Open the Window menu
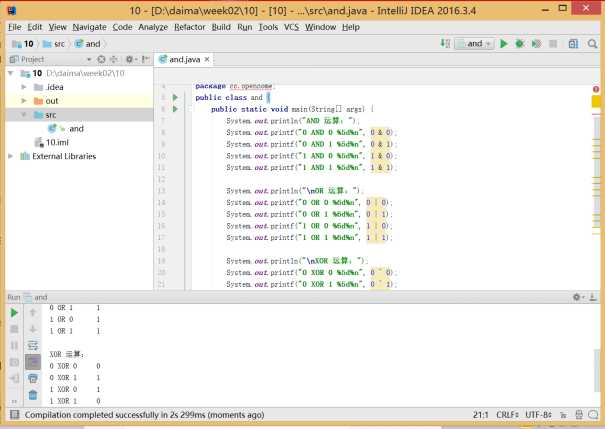Screen dimensions: 605x429 click(320, 27)
